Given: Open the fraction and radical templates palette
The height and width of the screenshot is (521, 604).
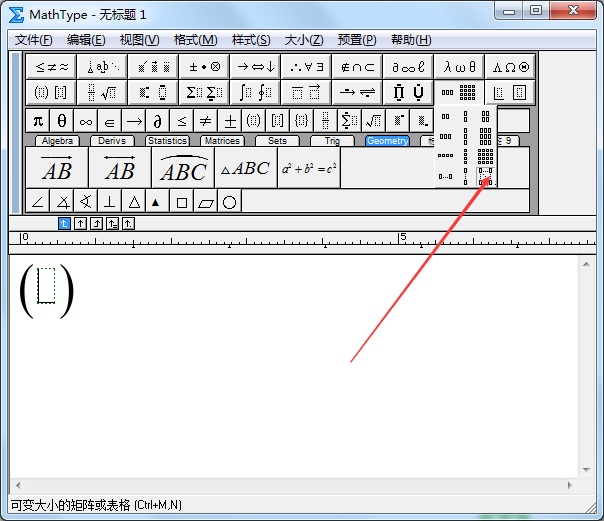Looking at the screenshot, I should [x=100, y=93].
